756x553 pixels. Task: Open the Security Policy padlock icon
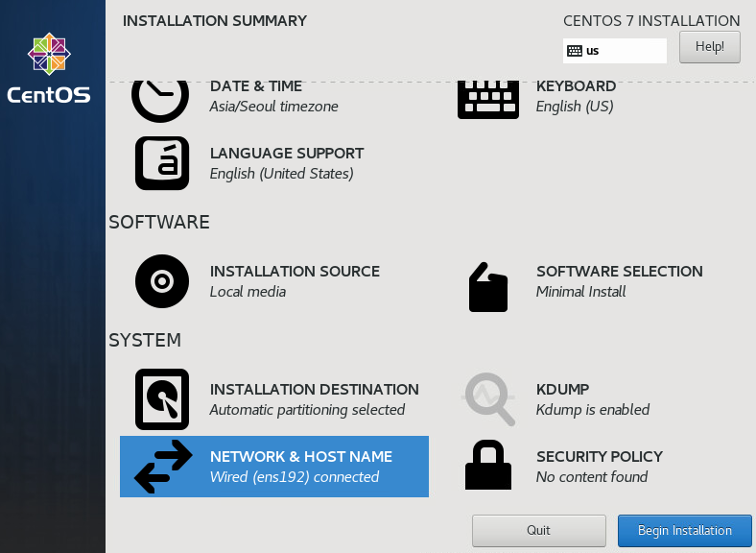tap(488, 465)
